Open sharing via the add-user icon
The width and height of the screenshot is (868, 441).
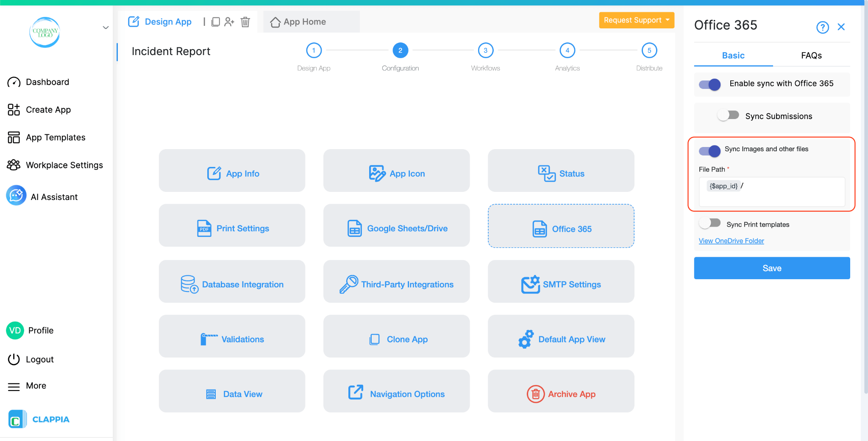tap(230, 22)
